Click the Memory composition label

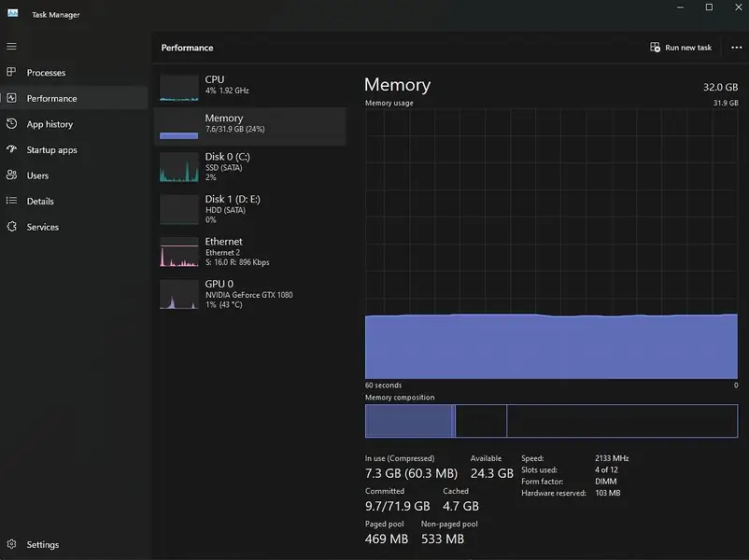pyautogui.click(x=400, y=398)
